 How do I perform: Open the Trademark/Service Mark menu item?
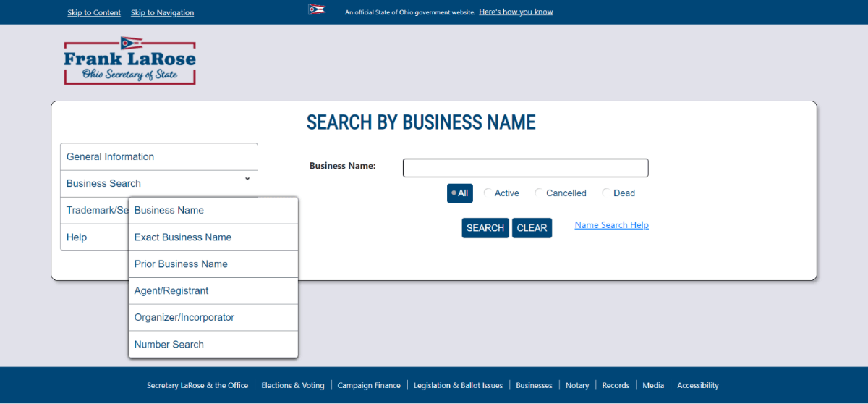point(95,211)
